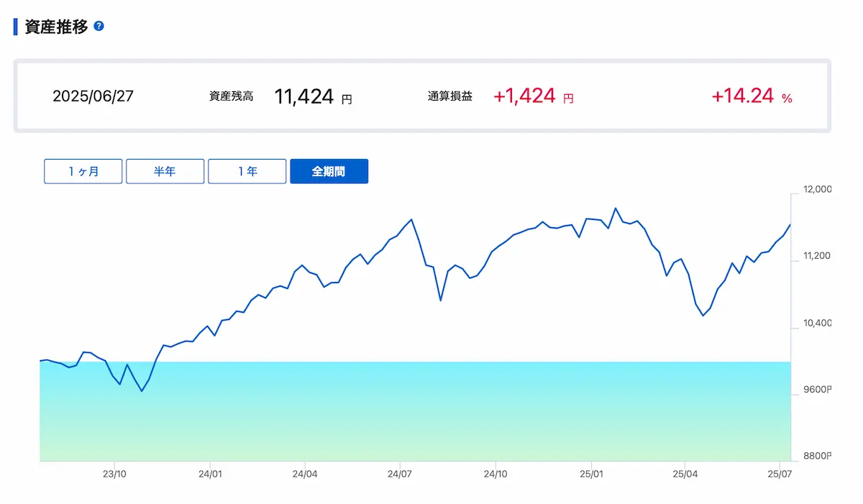Click the 10,400 y-axis label
Viewport: 863px width, 504px height.
[818, 323]
